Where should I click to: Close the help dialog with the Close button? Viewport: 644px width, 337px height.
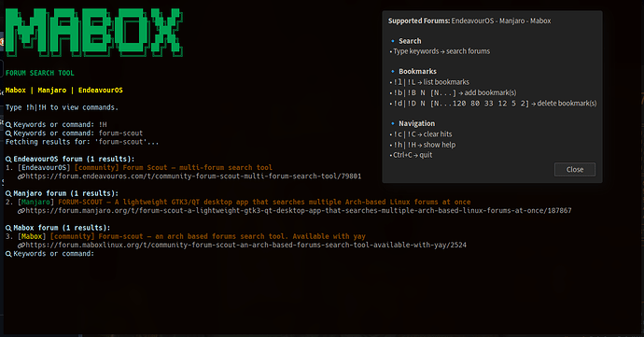click(x=575, y=169)
